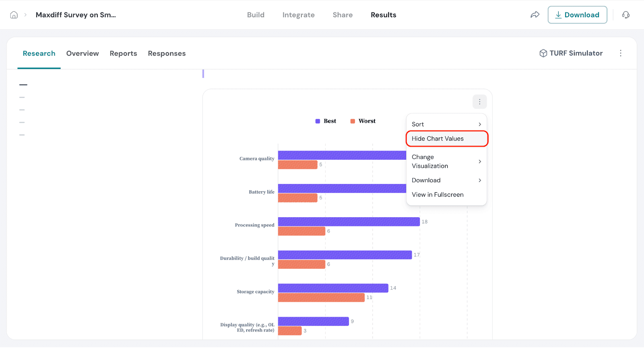644x348 pixels.
Task: Open the Results panel three-dot menu
Action: [620, 54]
